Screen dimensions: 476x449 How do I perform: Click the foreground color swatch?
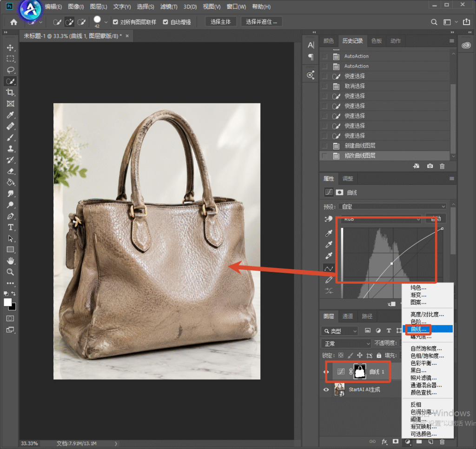[x=7, y=302]
